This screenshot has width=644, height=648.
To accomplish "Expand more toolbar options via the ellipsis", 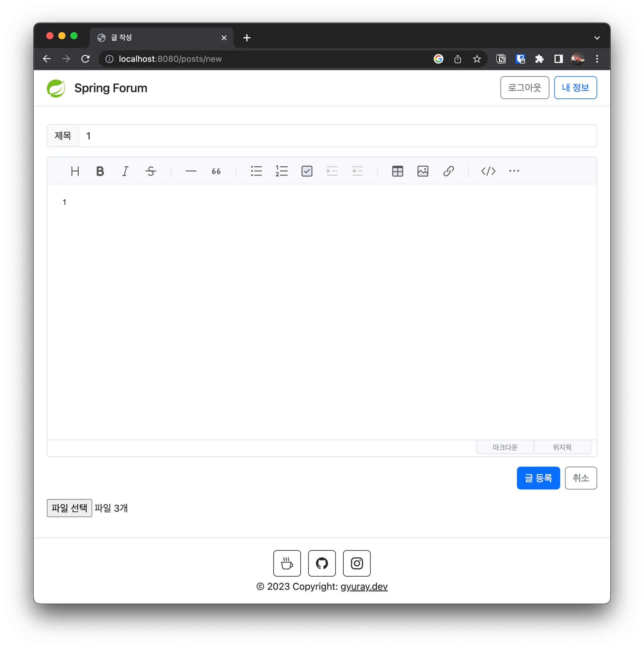I will coord(514,171).
